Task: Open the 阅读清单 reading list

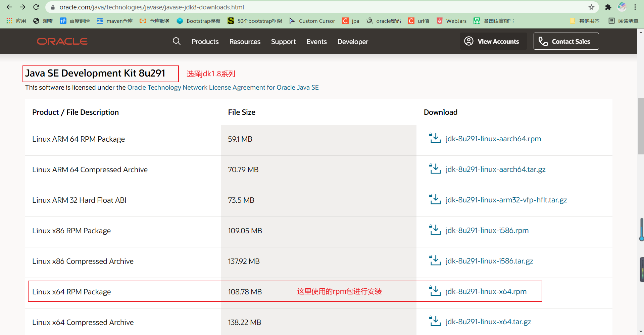Action: coord(624,21)
